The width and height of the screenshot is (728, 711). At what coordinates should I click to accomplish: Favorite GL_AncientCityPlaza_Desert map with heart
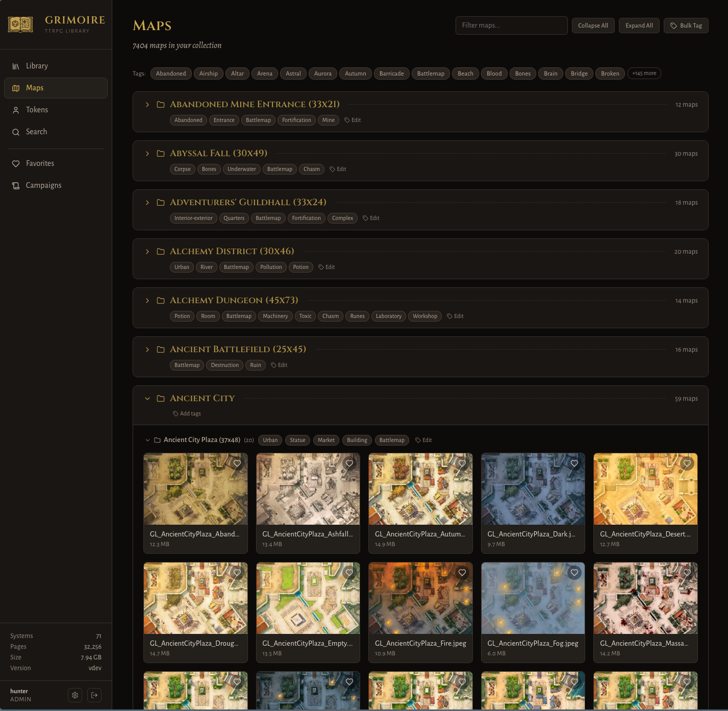687,463
